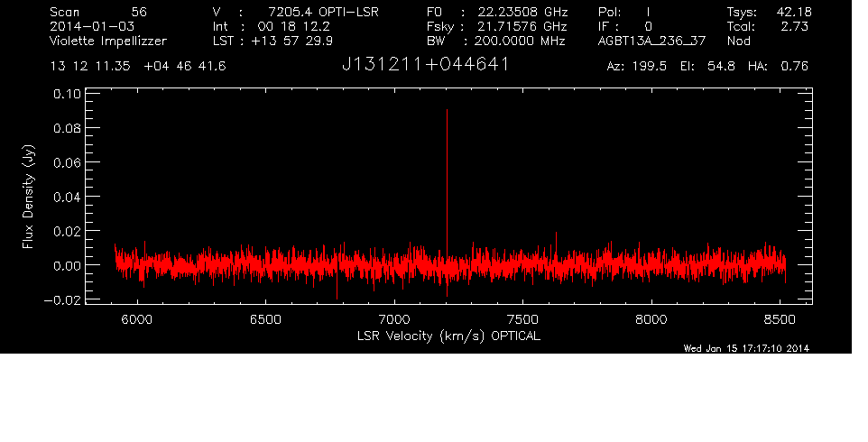Select the velocity value 7205.4 OPTI-LSR
Screen dimensions: 868x442
[x=323, y=12]
